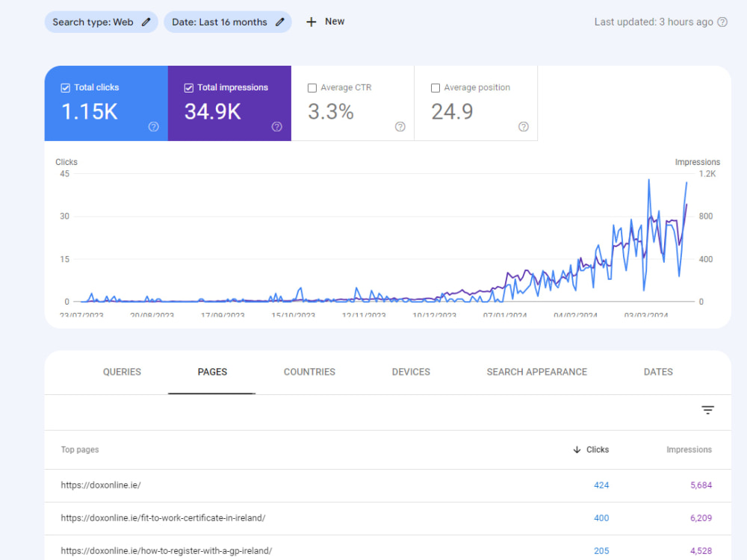Switch to the Queries tab

[x=122, y=372]
